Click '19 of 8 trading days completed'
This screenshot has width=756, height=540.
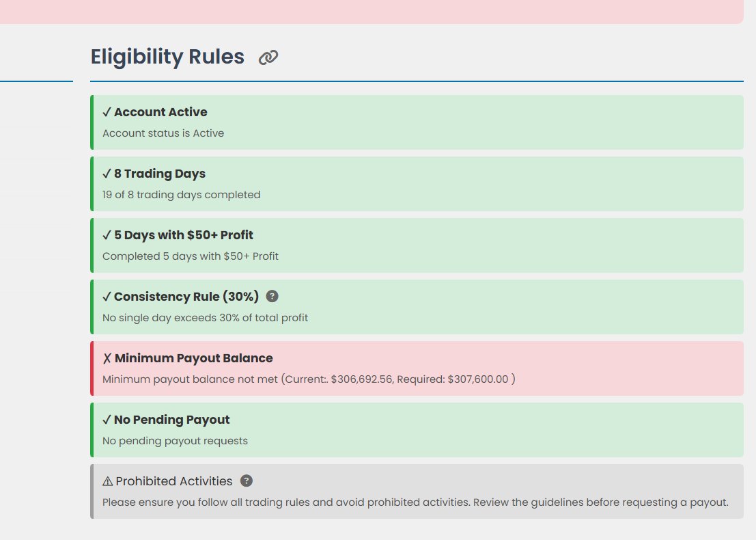181,195
